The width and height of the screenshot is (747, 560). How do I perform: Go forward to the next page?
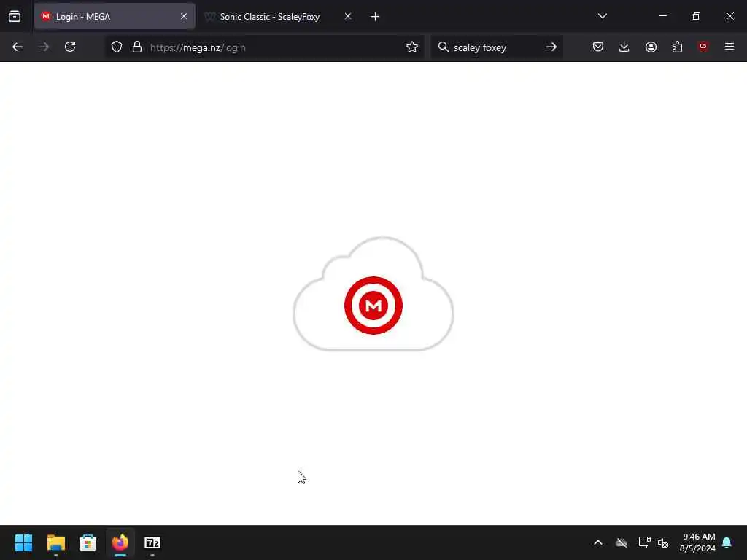click(44, 47)
